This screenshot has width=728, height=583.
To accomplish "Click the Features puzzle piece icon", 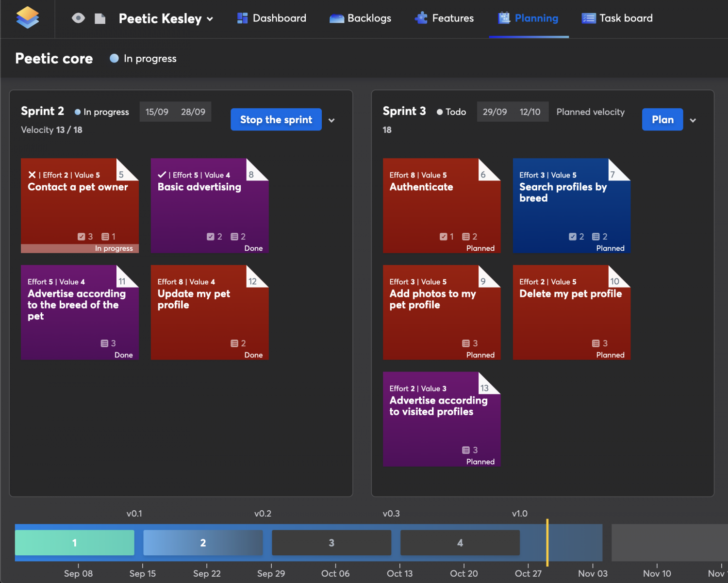I will [421, 18].
